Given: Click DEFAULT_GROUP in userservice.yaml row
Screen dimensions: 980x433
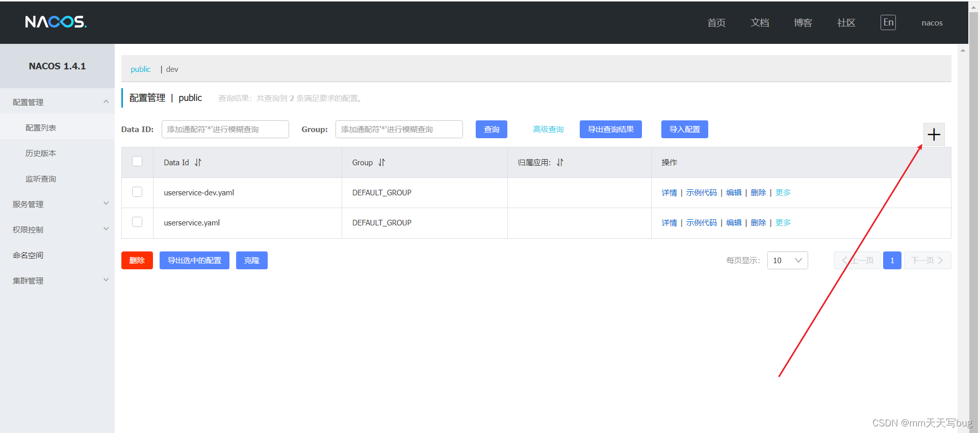Looking at the screenshot, I should tap(382, 222).
